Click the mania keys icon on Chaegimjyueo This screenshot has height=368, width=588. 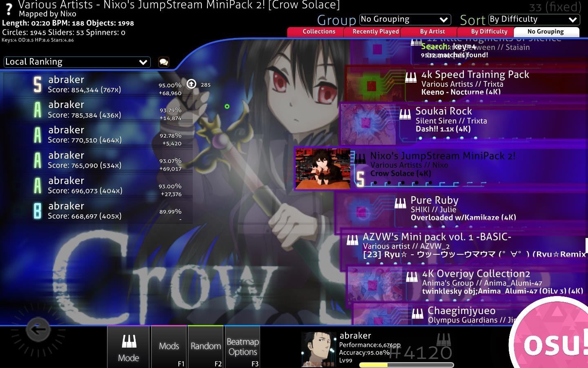[417, 314]
